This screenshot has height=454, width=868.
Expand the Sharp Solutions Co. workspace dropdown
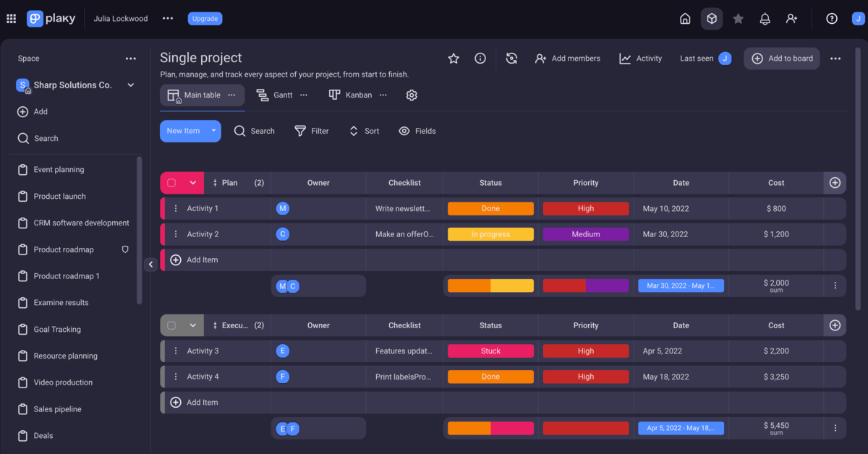tap(131, 85)
